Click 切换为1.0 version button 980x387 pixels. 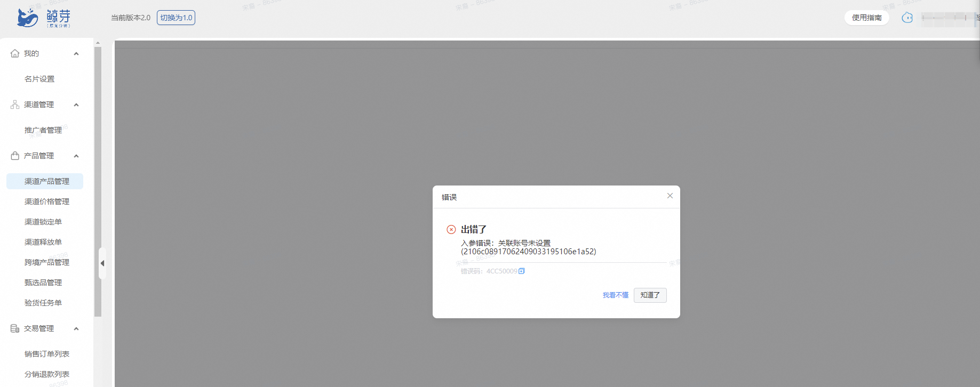pyautogui.click(x=176, y=18)
